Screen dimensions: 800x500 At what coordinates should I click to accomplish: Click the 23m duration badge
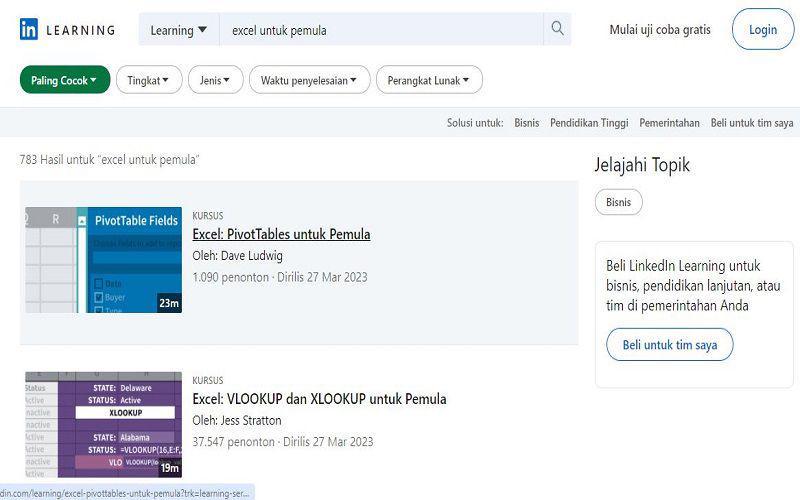(x=169, y=303)
